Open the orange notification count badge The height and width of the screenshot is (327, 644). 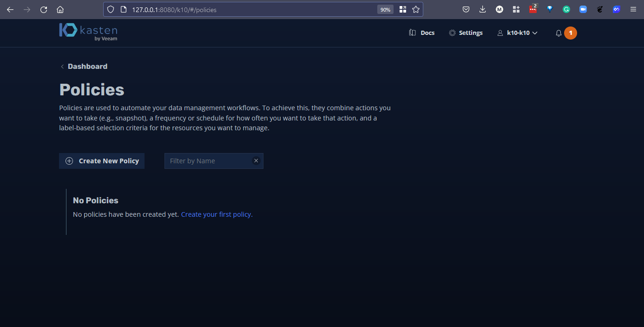click(x=571, y=33)
